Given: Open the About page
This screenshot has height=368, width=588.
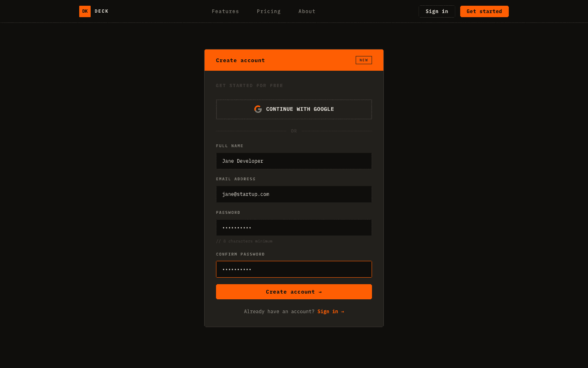Looking at the screenshot, I should pyautogui.click(x=307, y=11).
